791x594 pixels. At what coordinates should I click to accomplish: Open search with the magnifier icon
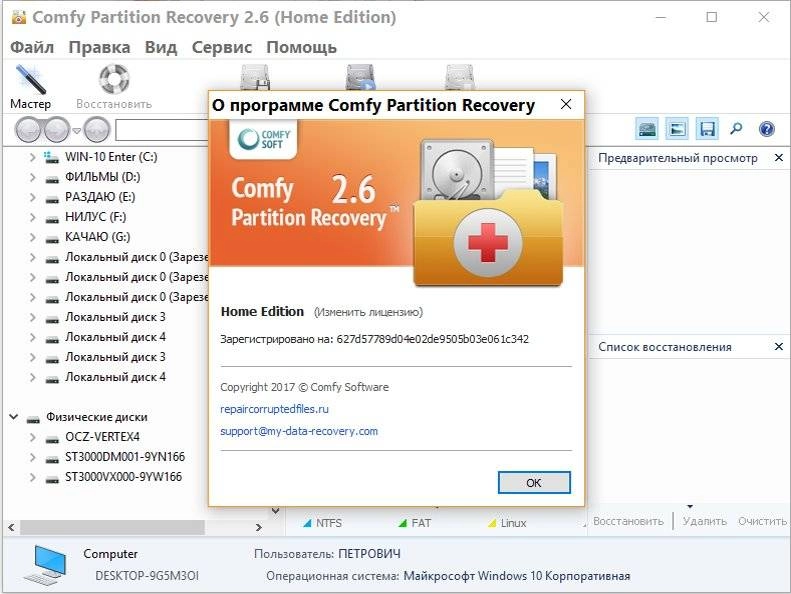736,129
